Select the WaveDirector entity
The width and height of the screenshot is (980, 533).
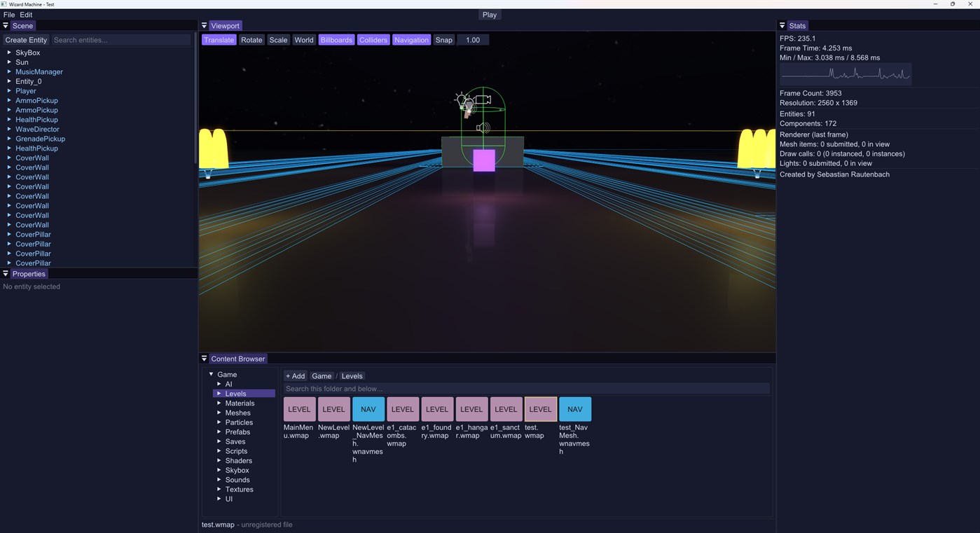[x=37, y=130]
